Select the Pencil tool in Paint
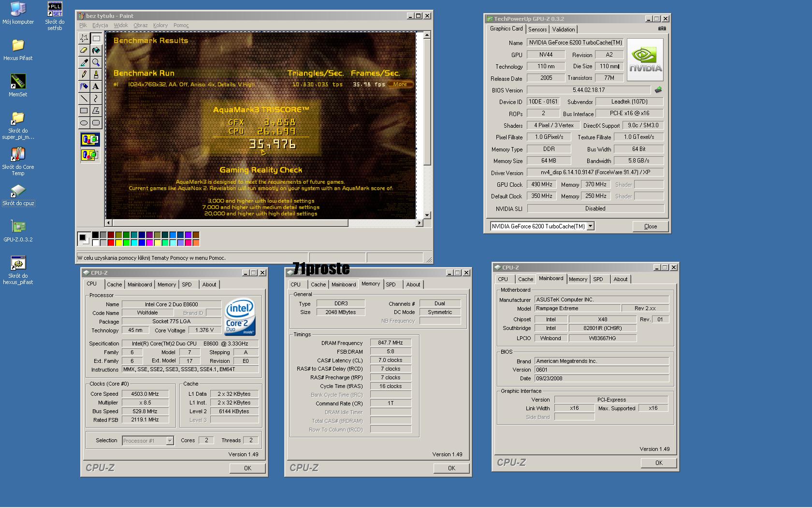This screenshot has height=508, width=812. coord(84,74)
